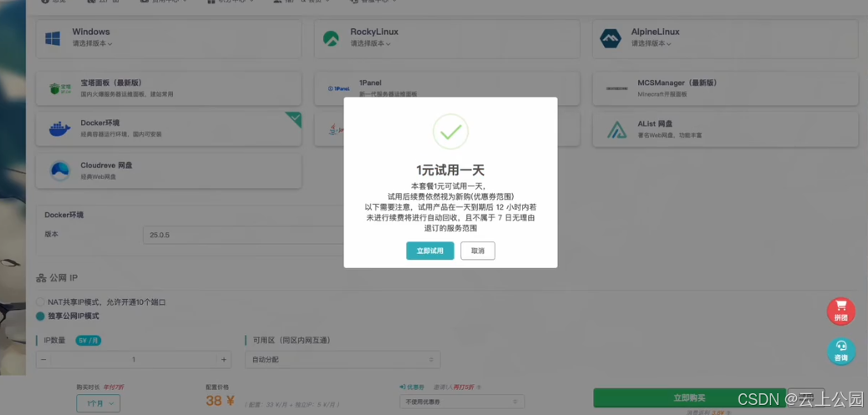Decrease IP数量 with minus button
The height and width of the screenshot is (415, 868).
43,360
